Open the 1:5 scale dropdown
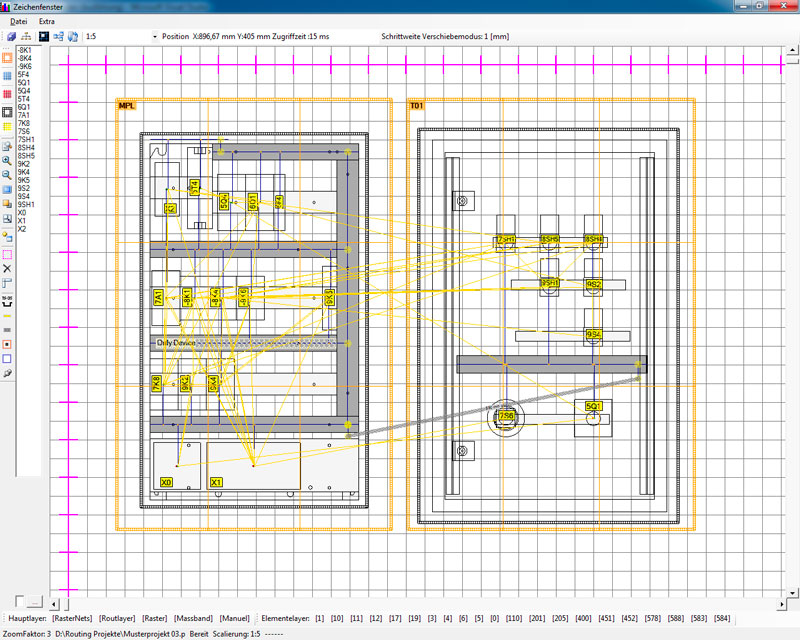 click(155, 36)
